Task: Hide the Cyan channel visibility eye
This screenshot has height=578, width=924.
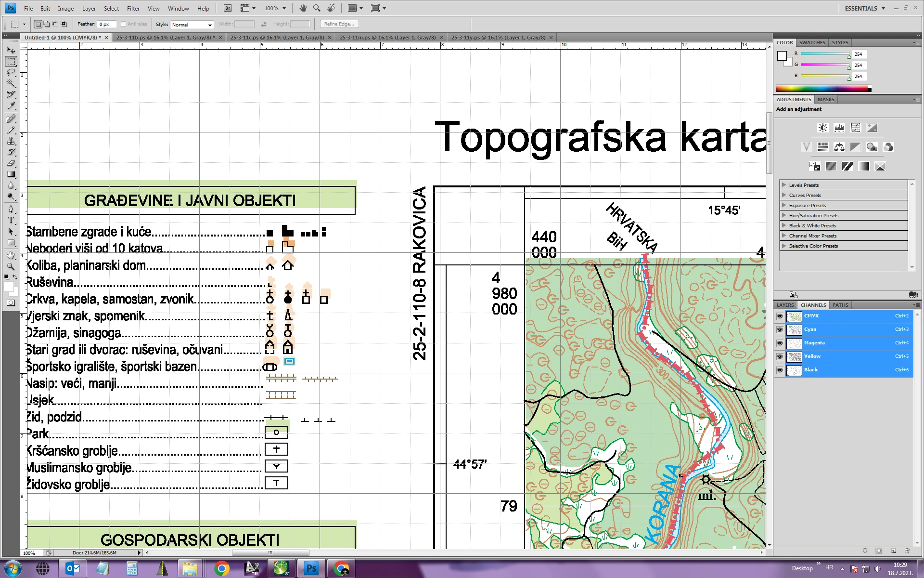Action: click(x=780, y=329)
